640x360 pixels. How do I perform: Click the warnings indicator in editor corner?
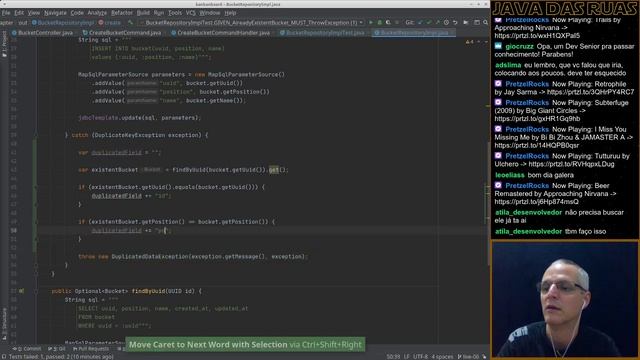tap(470, 42)
